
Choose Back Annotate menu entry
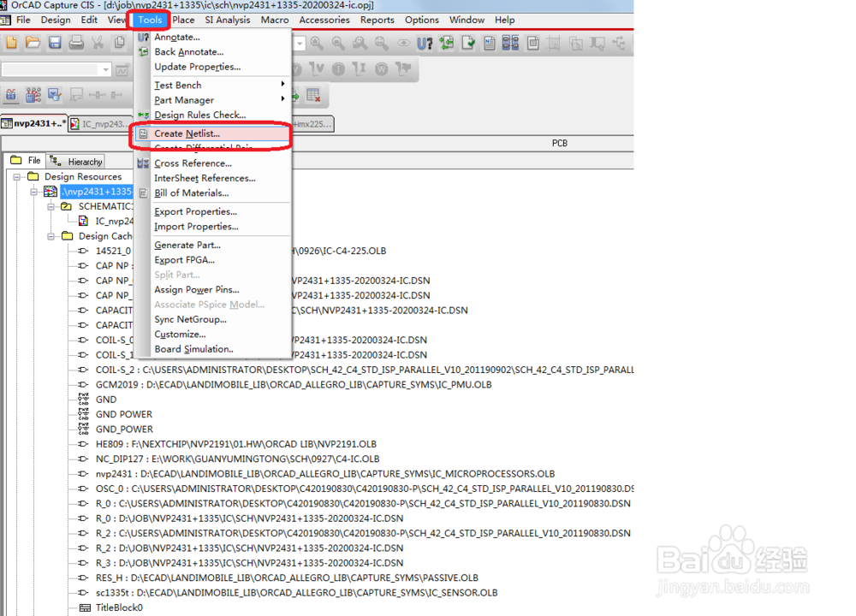pyautogui.click(x=213, y=52)
